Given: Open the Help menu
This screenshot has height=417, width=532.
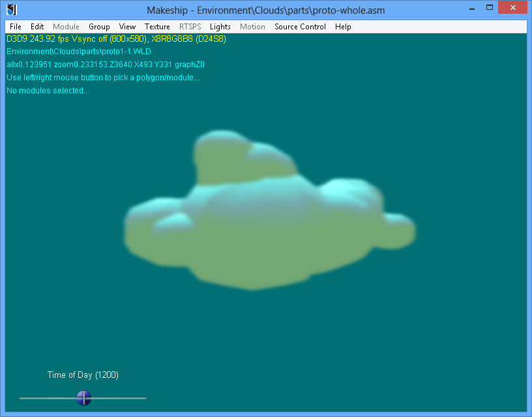Looking at the screenshot, I should click(343, 27).
